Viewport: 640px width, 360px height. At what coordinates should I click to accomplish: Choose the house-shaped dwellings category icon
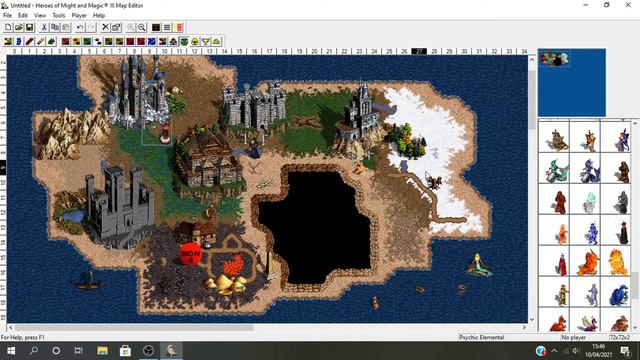(x=173, y=41)
